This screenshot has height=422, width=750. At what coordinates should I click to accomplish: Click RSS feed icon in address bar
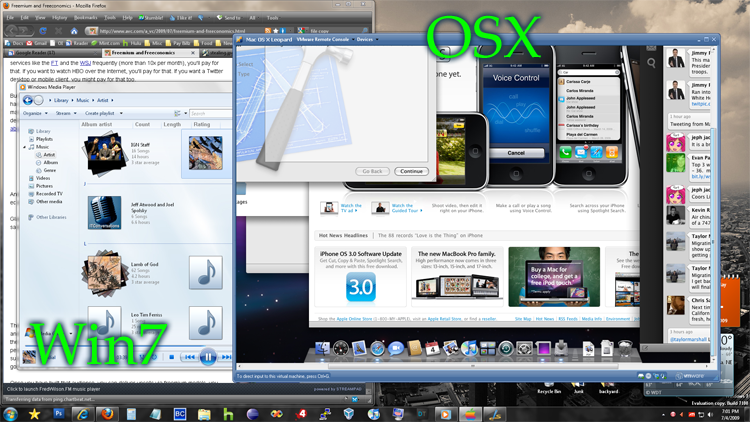point(268,31)
